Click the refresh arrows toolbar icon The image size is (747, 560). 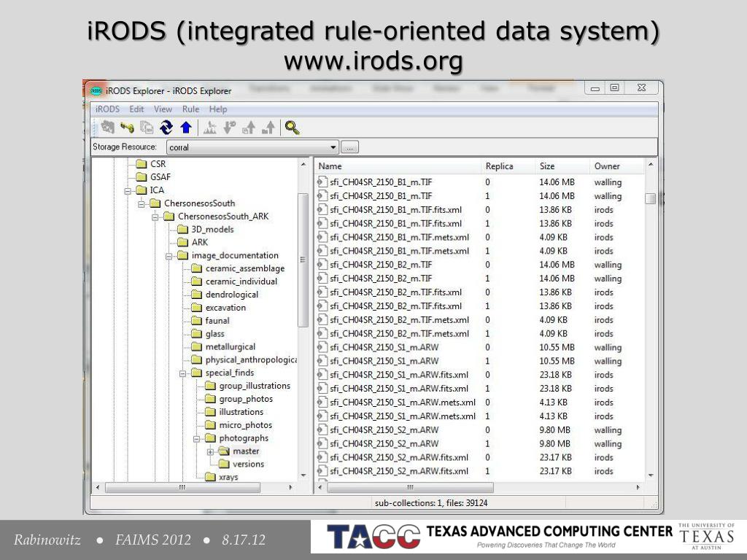pyautogui.click(x=166, y=128)
